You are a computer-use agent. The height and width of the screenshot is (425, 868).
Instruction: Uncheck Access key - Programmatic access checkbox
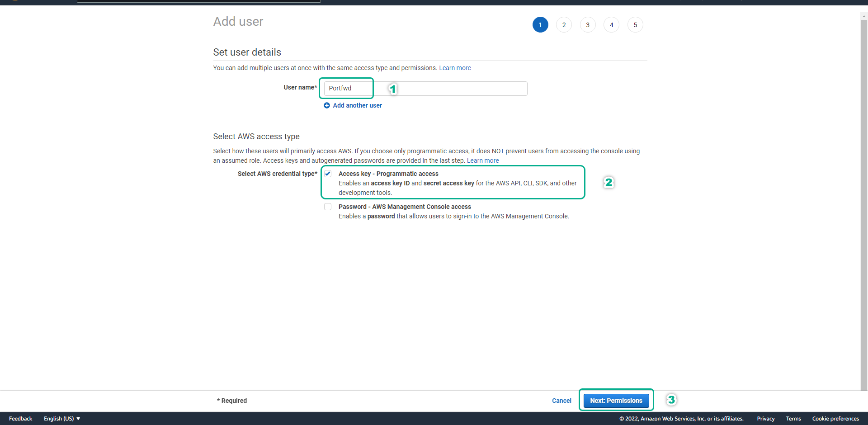coord(328,174)
